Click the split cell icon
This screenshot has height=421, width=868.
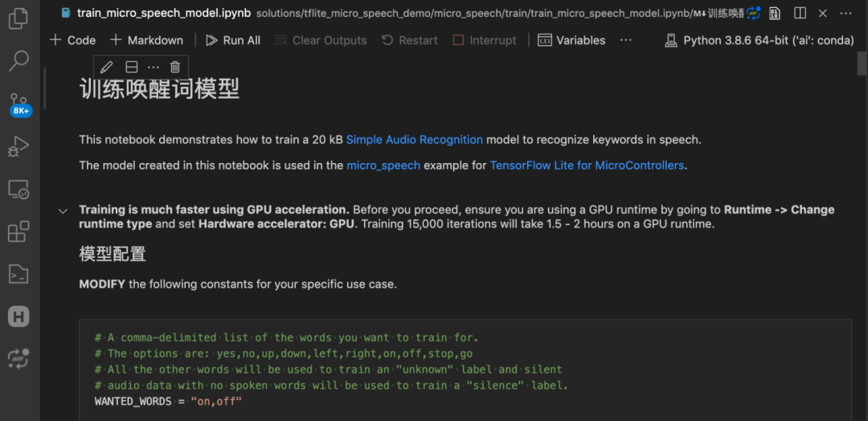coord(132,67)
